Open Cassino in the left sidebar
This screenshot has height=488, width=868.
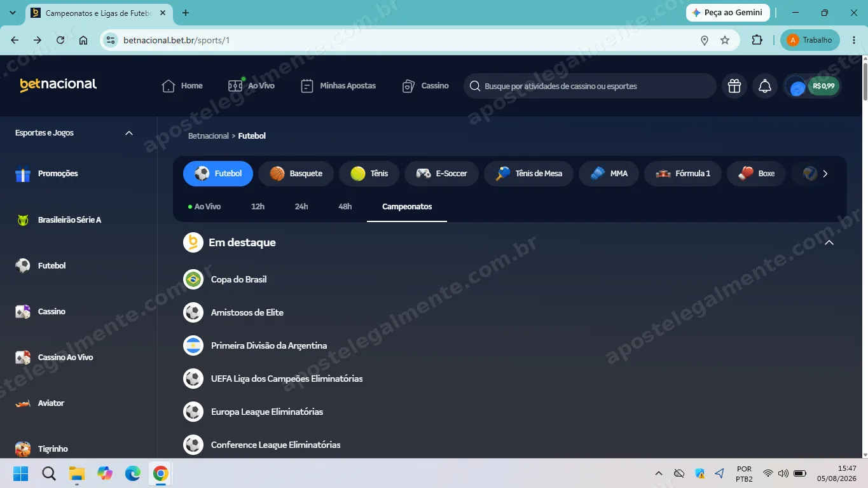(x=41, y=312)
